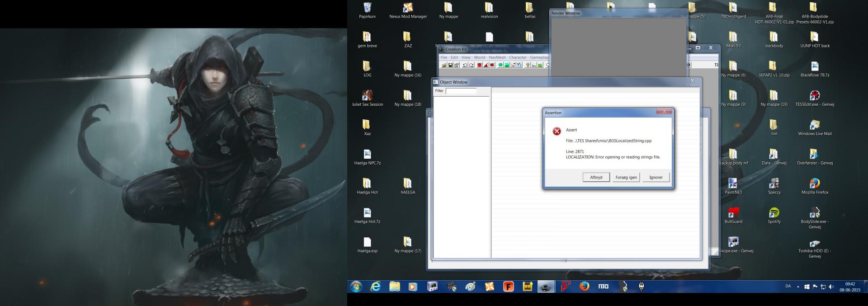Select the realvision folder on desktop
Screen dimensions: 868x306
[489, 11]
